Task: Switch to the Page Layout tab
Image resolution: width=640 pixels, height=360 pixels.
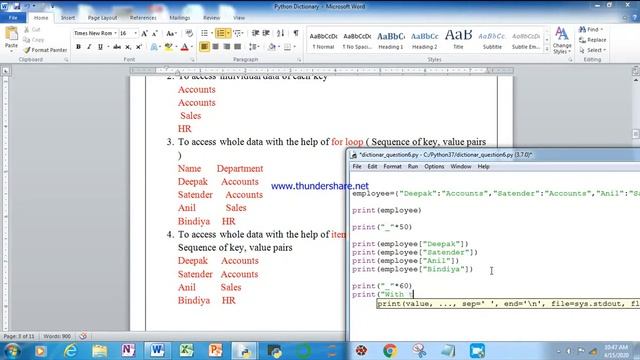Action: [x=102, y=18]
